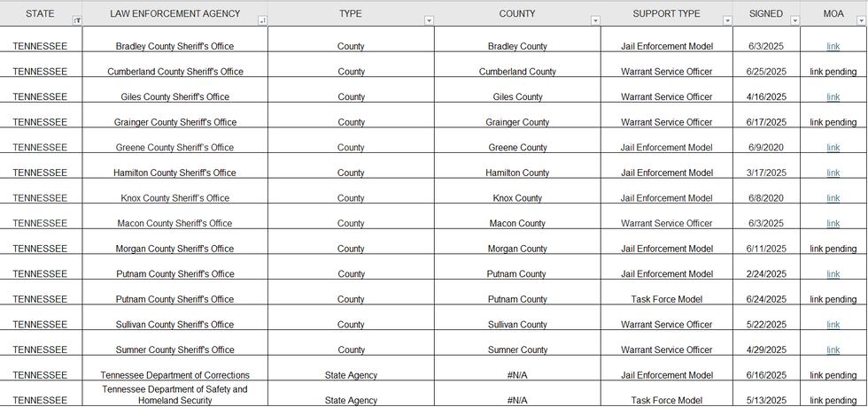The height and width of the screenshot is (407, 868).
Task: Click the Task Force Model cell dated 6/24/2025
Action: [x=666, y=299]
